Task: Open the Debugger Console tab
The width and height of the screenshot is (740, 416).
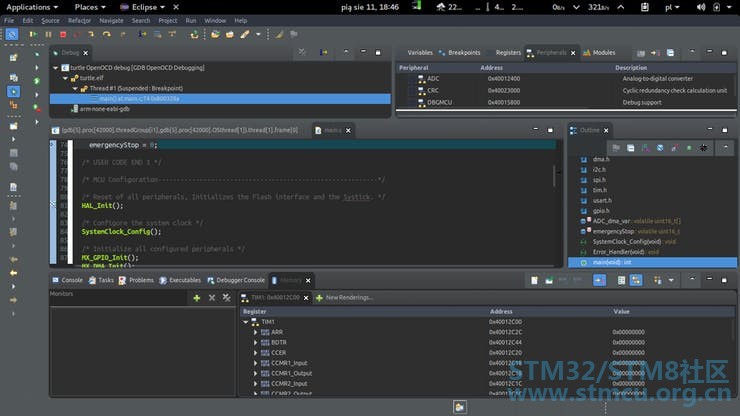Action: (x=240, y=280)
